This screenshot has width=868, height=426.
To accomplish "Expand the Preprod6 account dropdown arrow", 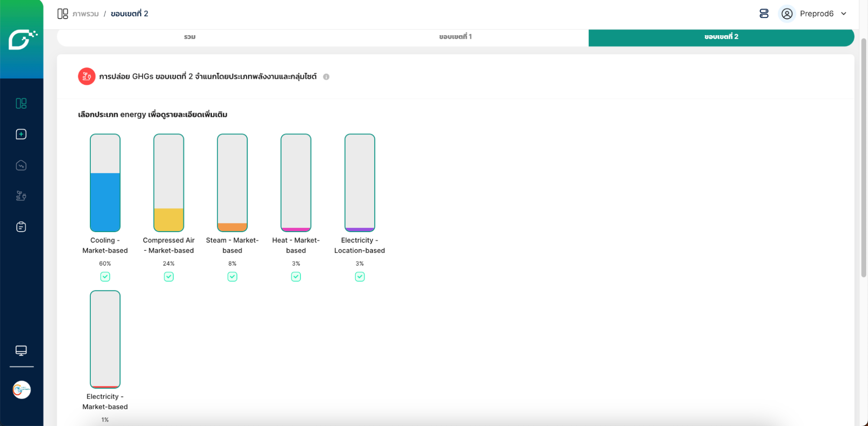I will [844, 14].
